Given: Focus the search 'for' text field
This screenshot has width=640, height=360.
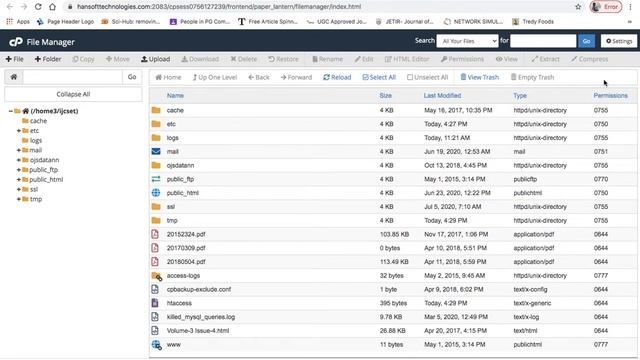Looking at the screenshot, I should [x=543, y=41].
